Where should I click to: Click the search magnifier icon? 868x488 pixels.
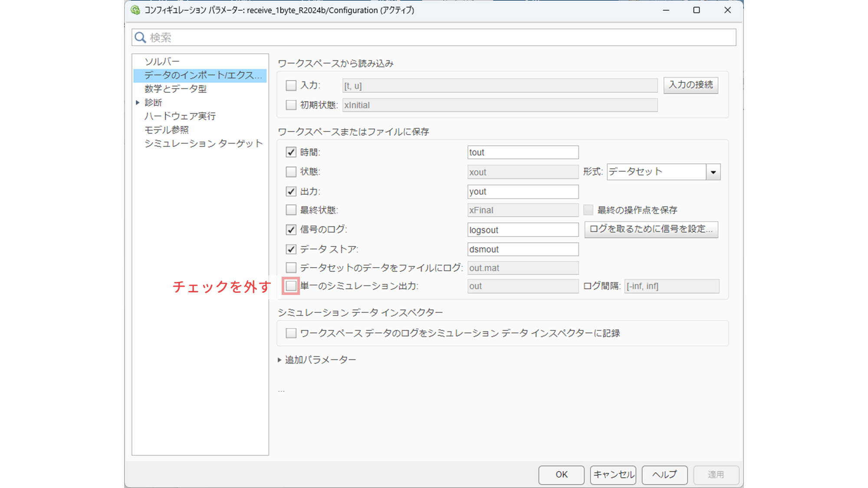point(140,37)
